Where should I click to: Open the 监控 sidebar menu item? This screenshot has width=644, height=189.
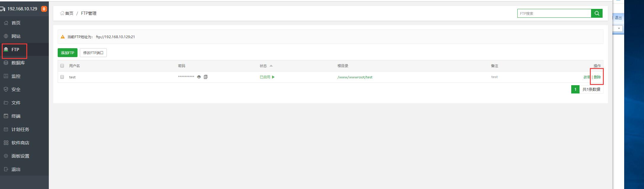pyautogui.click(x=24, y=76)
